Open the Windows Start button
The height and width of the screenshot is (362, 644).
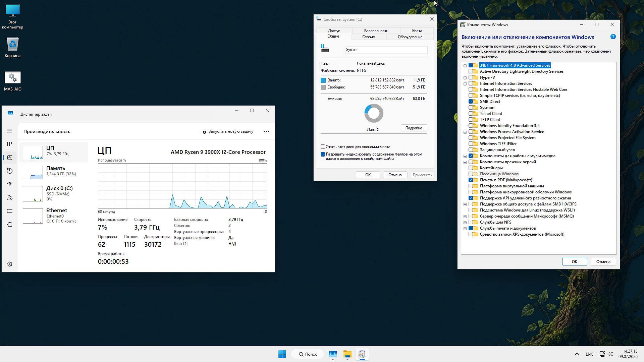pos(282,354)
